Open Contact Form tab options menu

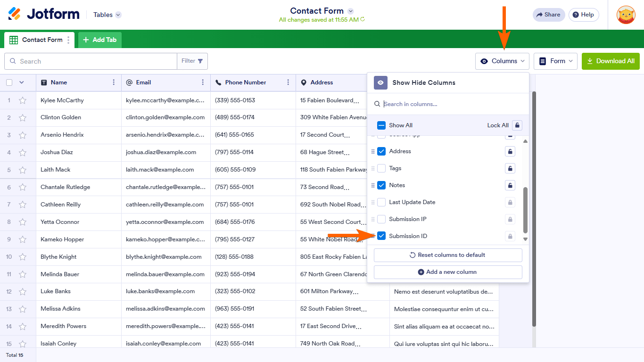tap(68, 40)
